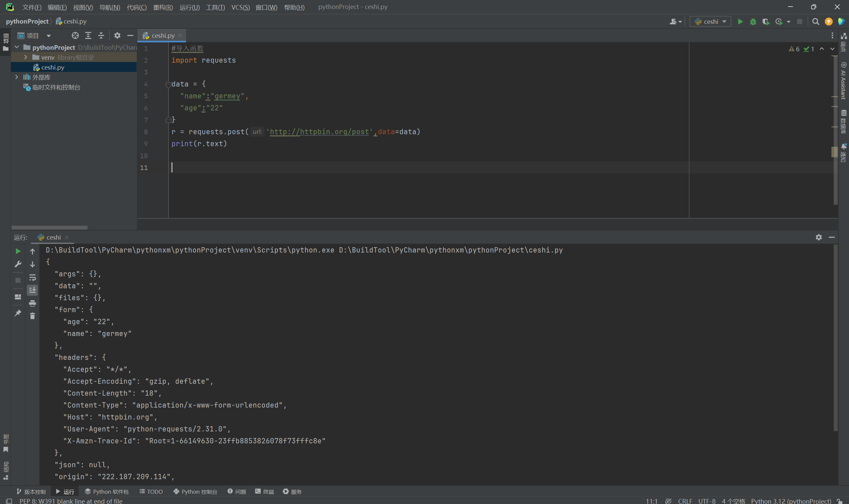Open editor tab options three-dot menu

pos(832,36)
